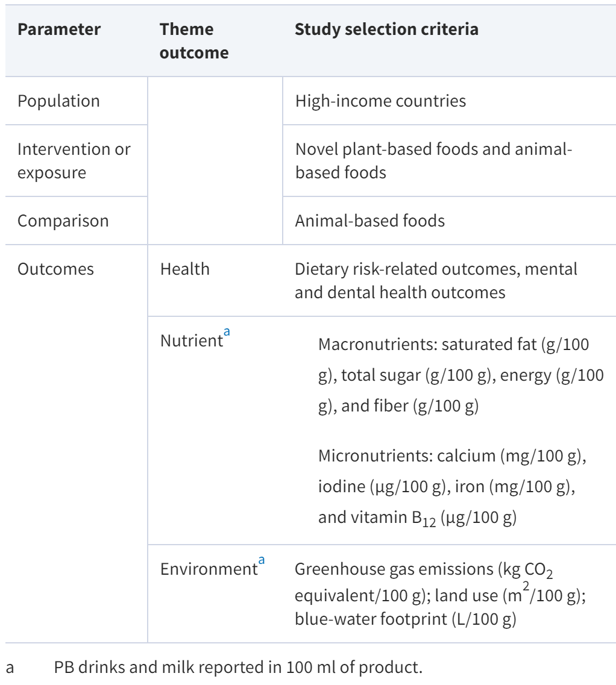Select the High-income countries cell

pos(380,101)
